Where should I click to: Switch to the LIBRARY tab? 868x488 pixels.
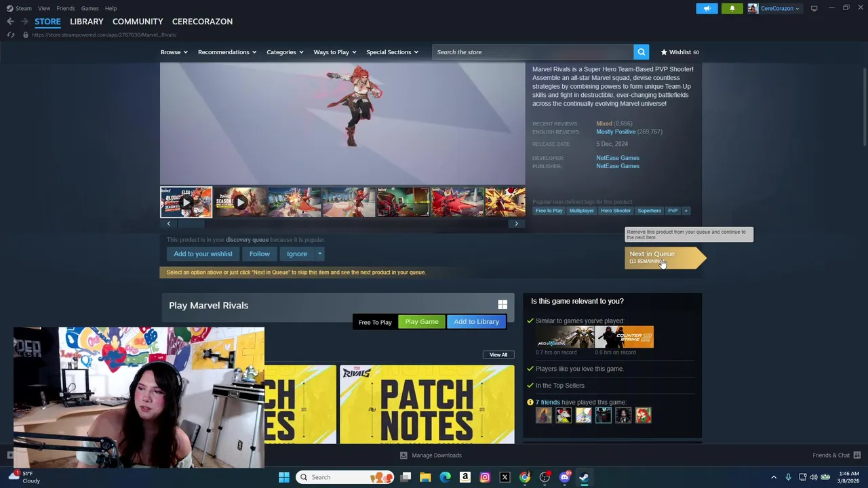click(87, 22)
